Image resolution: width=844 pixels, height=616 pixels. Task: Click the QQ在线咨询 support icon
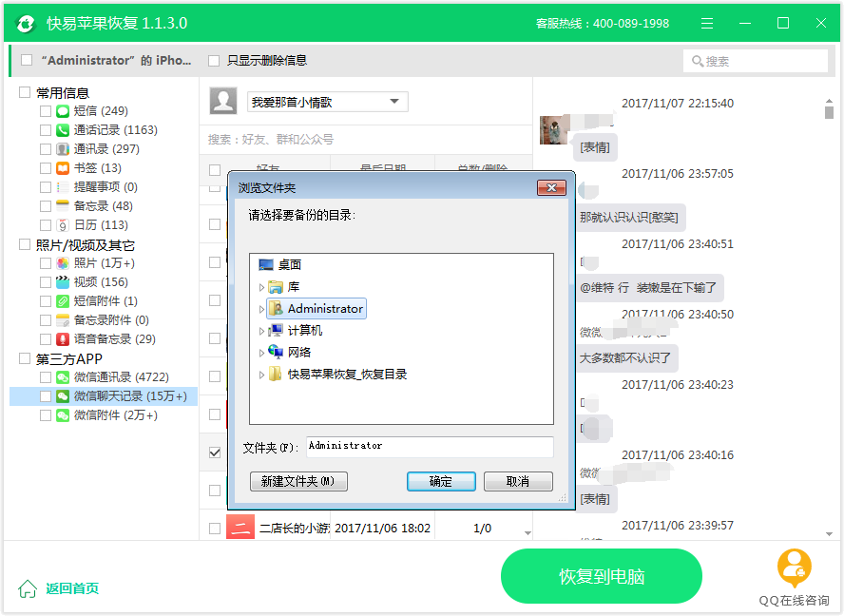tap(794, 568)
